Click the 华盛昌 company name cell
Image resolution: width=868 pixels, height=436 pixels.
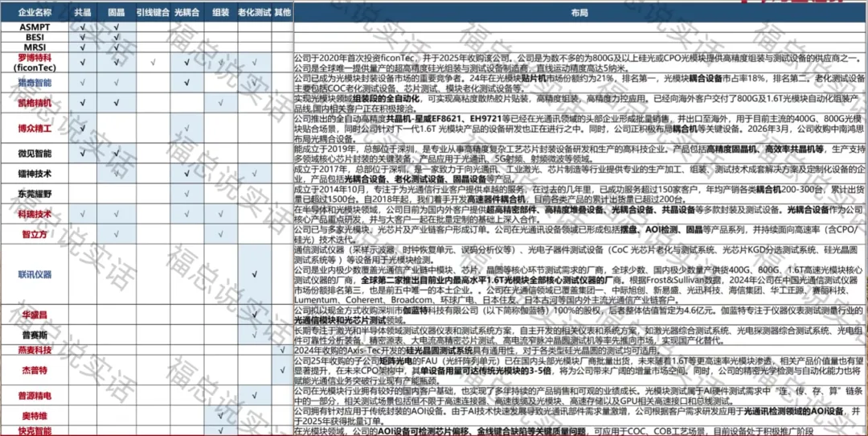[34, 315]
